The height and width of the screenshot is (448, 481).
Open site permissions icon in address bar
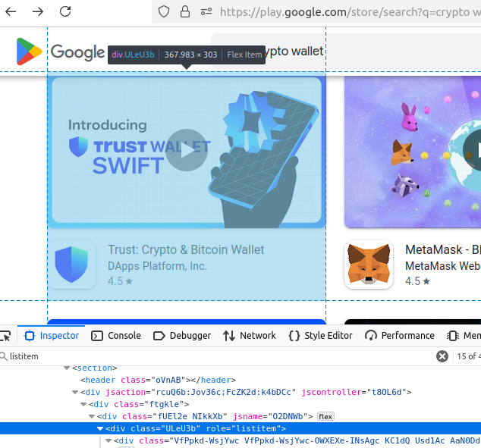click(206, 12)
